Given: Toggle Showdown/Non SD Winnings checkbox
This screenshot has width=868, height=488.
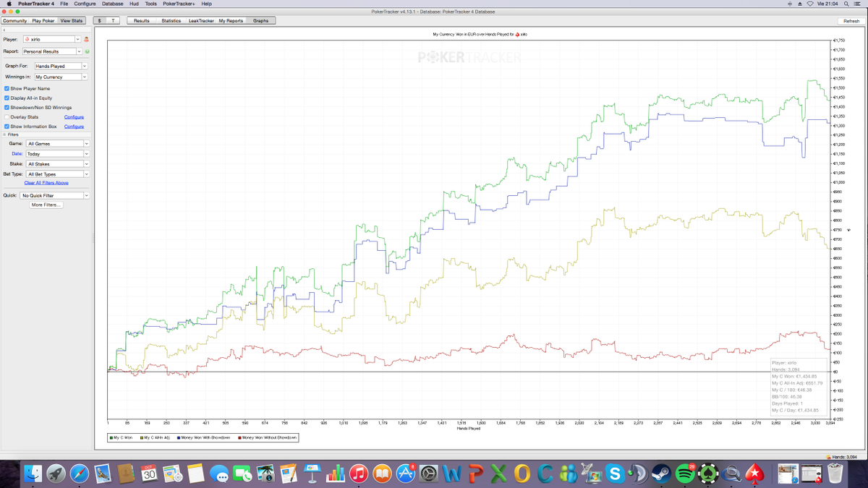Looking at the screenshot, I should pos(7,107).
